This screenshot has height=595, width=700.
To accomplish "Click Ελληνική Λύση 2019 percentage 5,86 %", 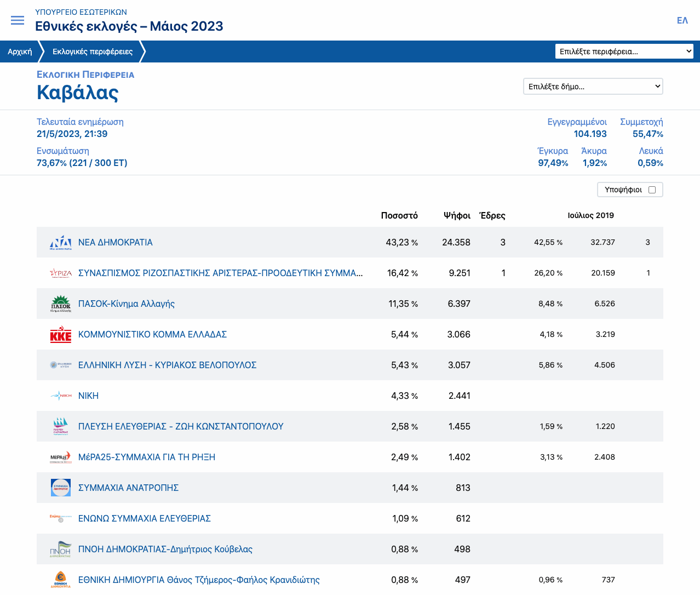I will click(550, 365).
